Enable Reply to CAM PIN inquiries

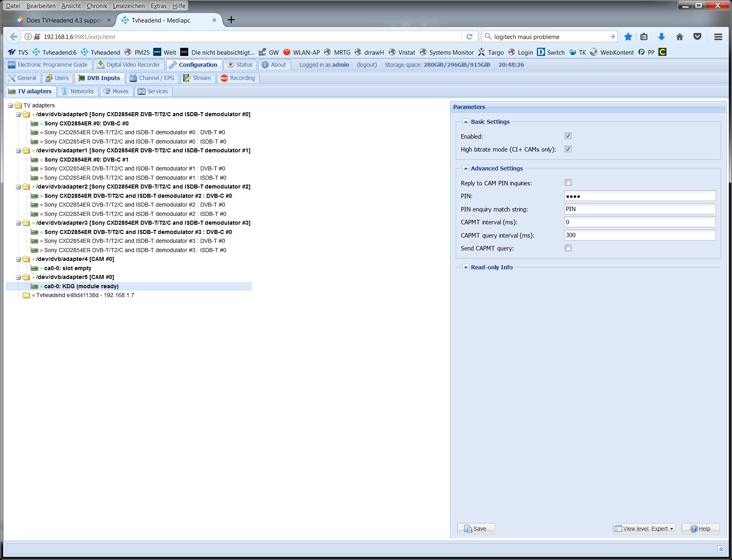click(x=568, y=183)
